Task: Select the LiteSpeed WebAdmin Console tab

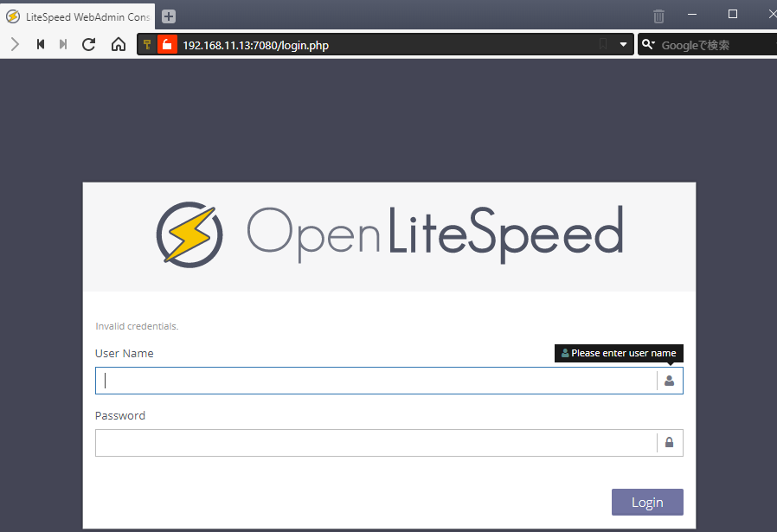Action: [x=78, y=16]
